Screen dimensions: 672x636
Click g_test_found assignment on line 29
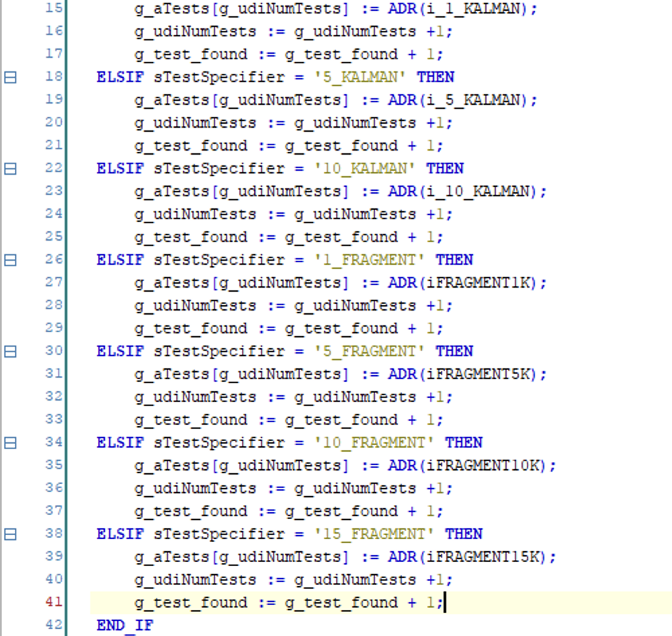tap(289, 329)
